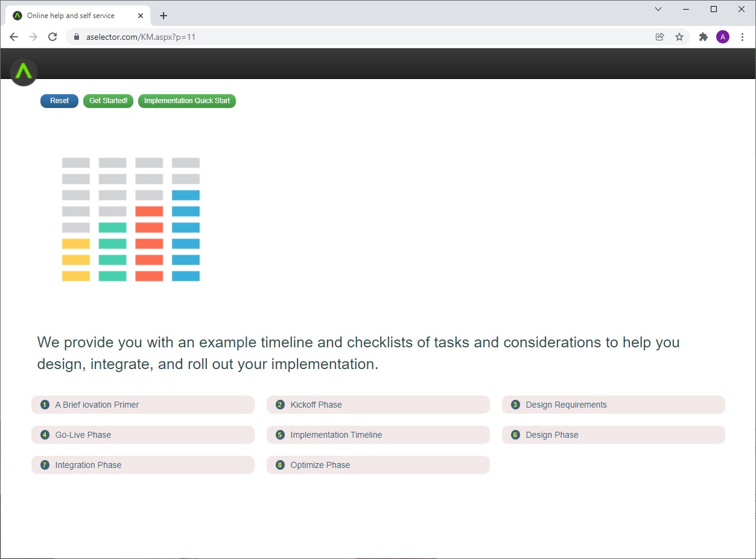Click the green logo icon in the header

tap(24, 72)
